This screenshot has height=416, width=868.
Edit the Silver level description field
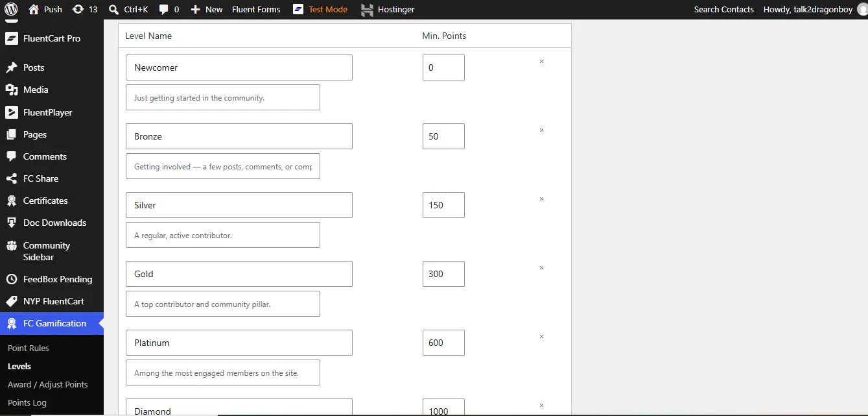click(x=223, y=235)
